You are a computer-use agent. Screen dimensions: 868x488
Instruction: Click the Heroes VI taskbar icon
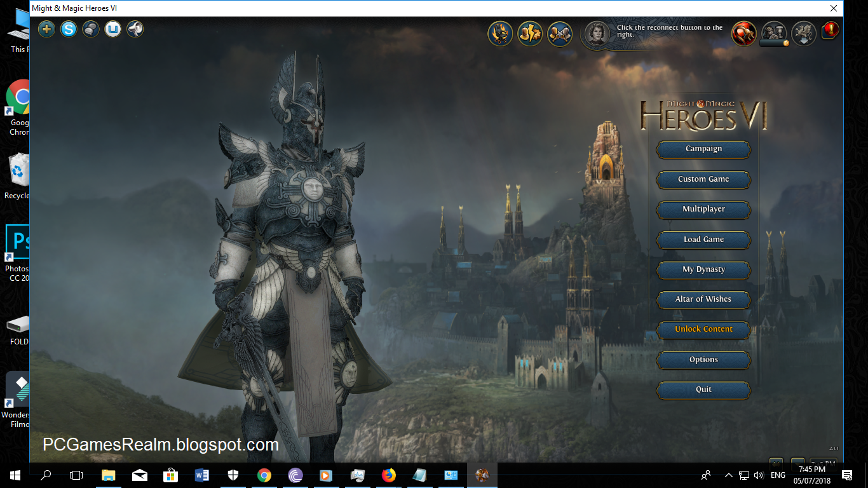coord(482,475)
